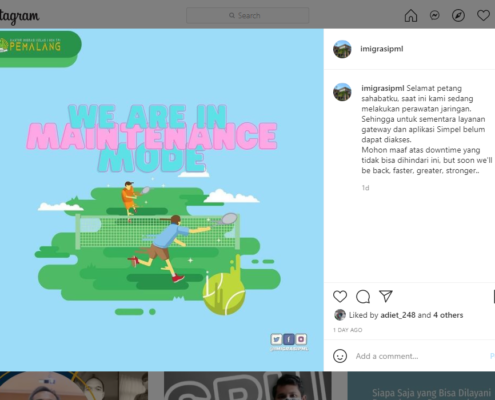Click the imigrasipml avatar in post header
Viewport: 495px width, 400px height.
click(x=342, y=49)
